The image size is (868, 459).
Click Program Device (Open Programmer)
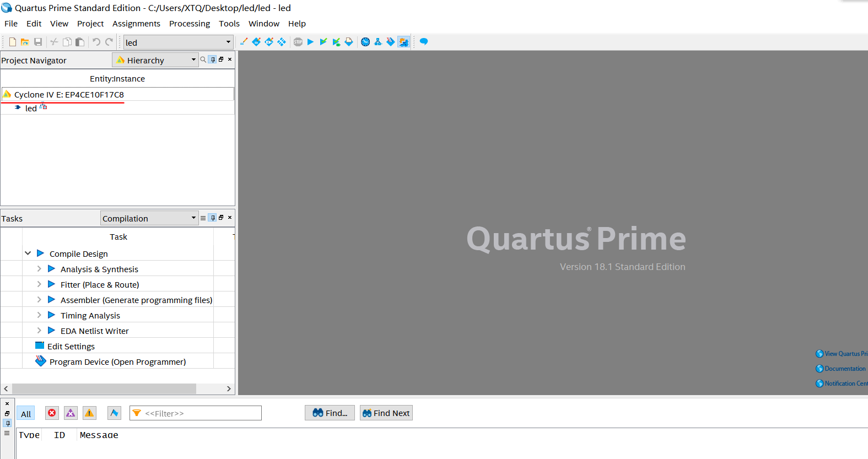117,362
